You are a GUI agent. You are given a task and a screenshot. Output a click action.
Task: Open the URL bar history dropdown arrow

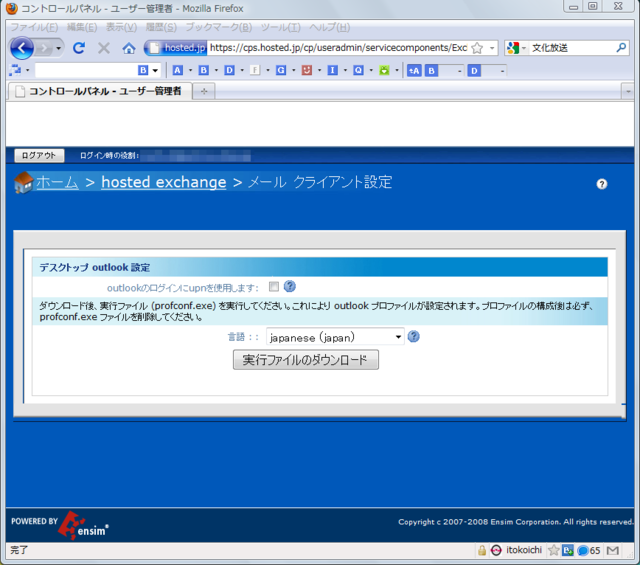[x=492, y=48]
